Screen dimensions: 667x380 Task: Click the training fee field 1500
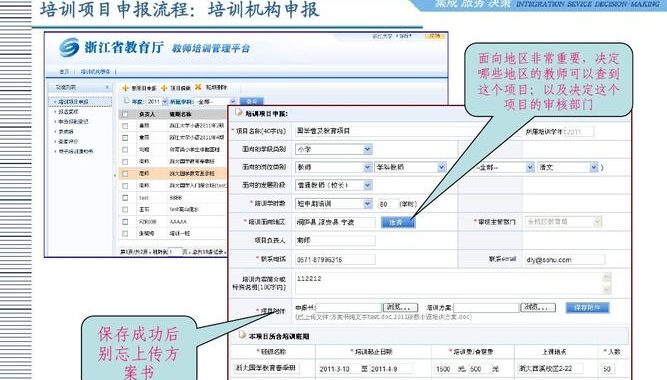pos(445,369)
